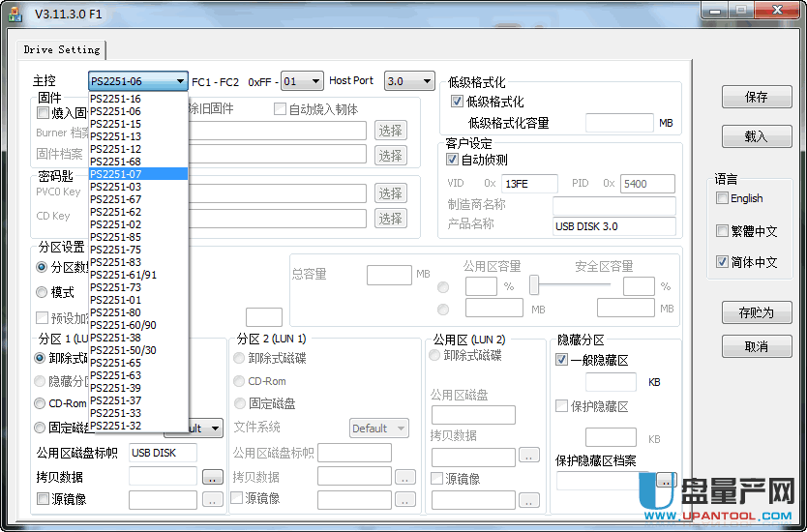Click the app icon in title bar

tap(15, 14)
